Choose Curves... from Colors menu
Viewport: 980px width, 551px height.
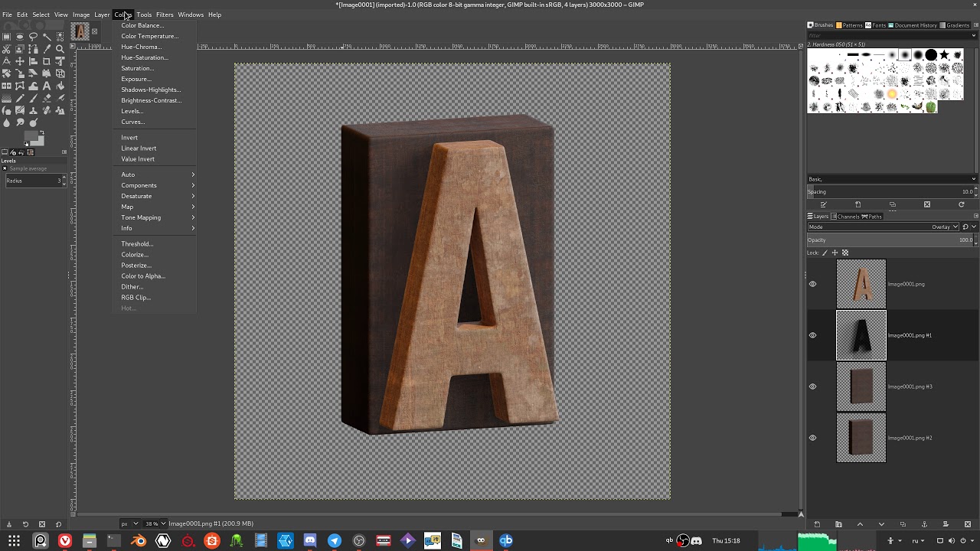(133, 122)
